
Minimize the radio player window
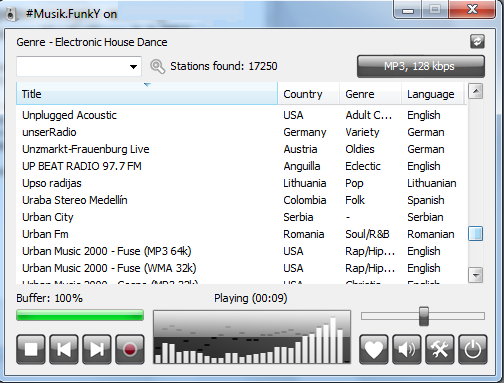click(408, 10)
